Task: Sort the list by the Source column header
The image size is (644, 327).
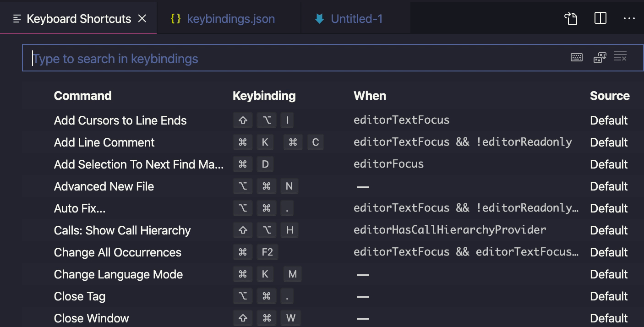Action: point(610,96)
